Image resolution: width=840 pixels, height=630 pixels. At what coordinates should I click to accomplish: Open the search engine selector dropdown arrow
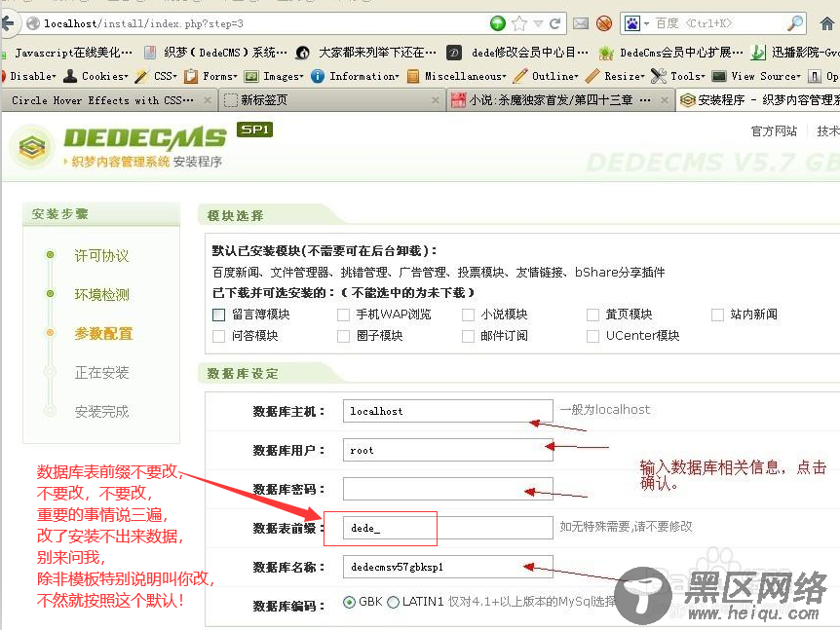pos(646,24)
